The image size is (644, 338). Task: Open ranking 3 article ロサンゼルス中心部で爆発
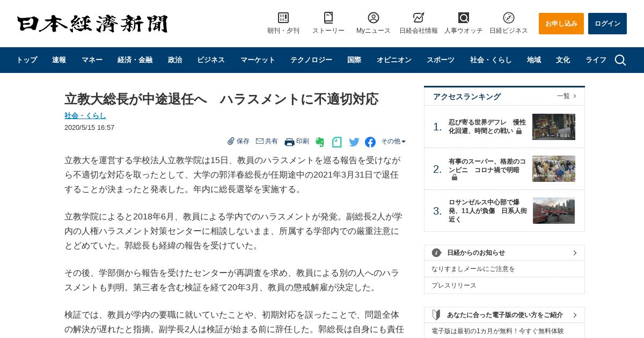coord(487,210)
